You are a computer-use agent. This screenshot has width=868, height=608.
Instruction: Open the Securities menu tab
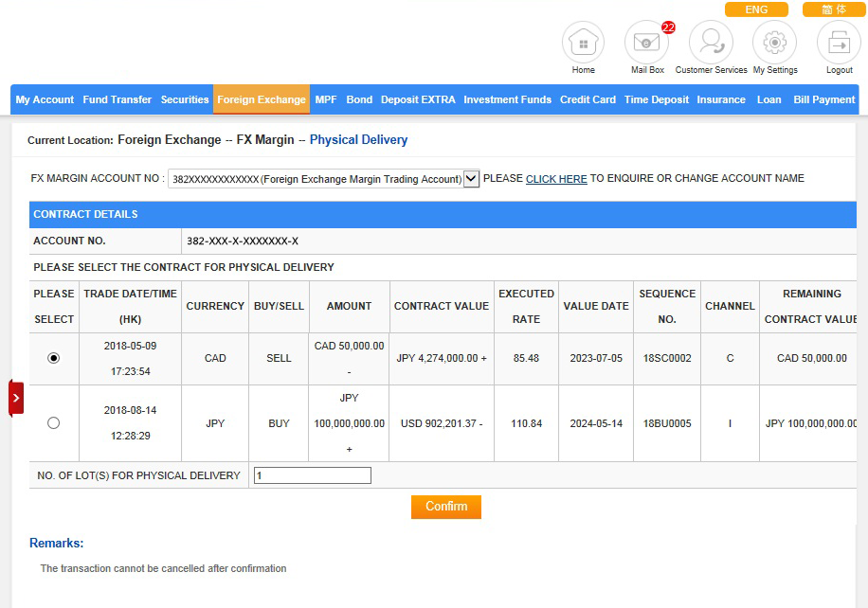(x=185, y=99)
